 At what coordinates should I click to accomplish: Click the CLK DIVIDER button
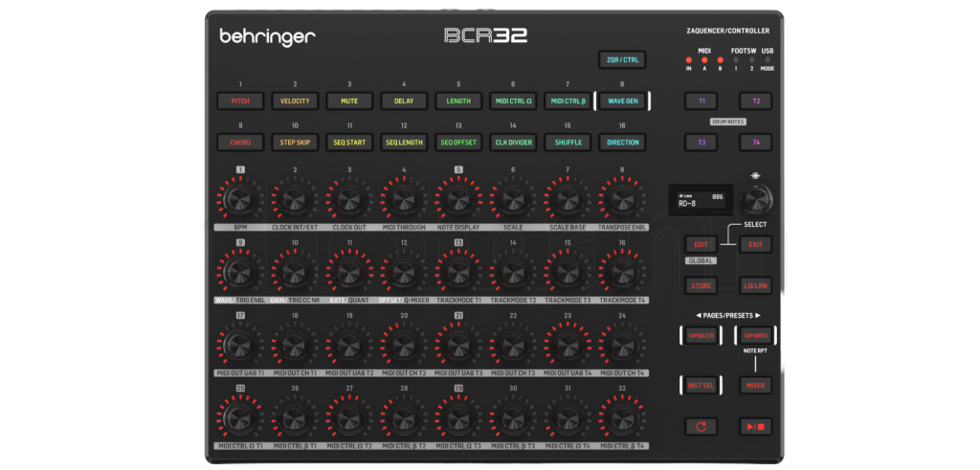pos(513,143)
